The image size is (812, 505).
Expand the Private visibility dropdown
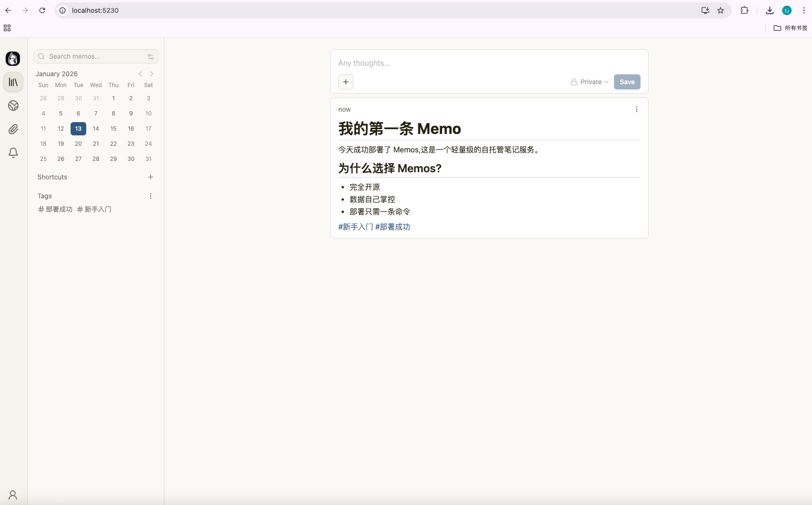click(x=590, y=82)
